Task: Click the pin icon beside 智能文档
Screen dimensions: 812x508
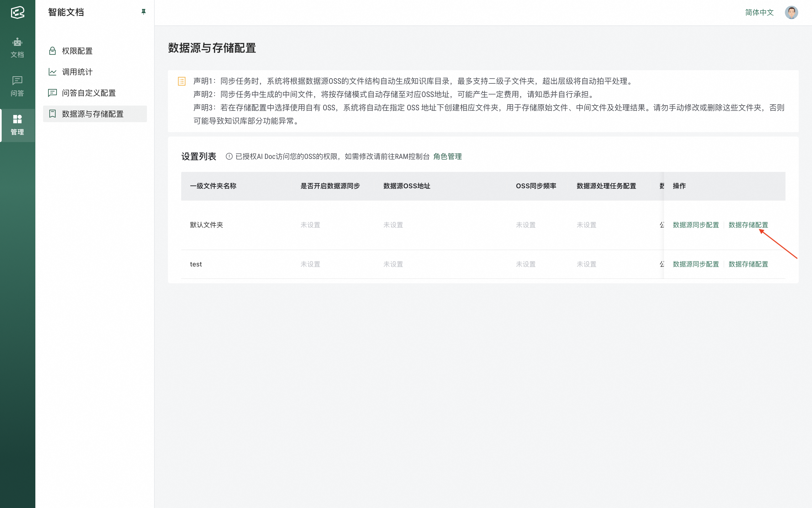Action: (x=143, y=12)
